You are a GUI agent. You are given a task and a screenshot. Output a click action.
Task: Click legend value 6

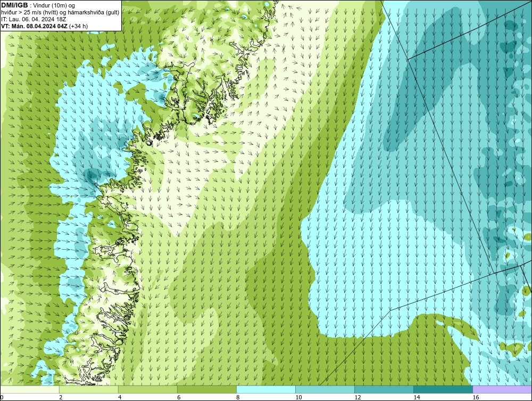[x=179, y=397]
